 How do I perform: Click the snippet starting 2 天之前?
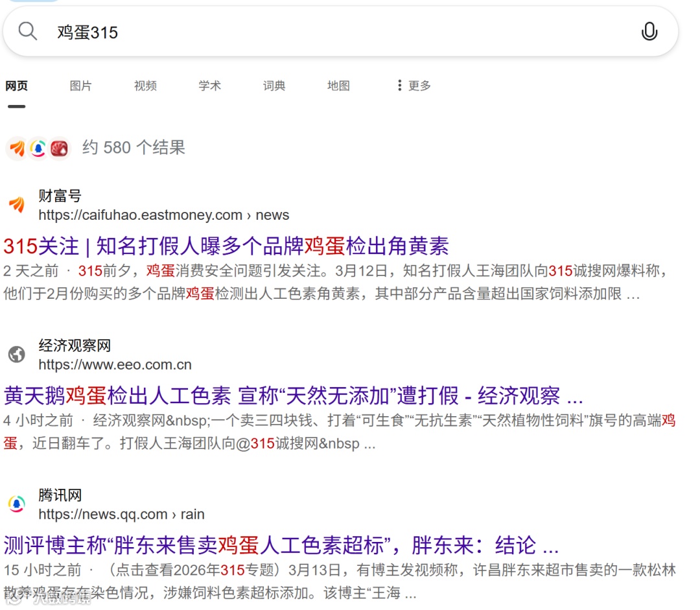tap(336, 282)
